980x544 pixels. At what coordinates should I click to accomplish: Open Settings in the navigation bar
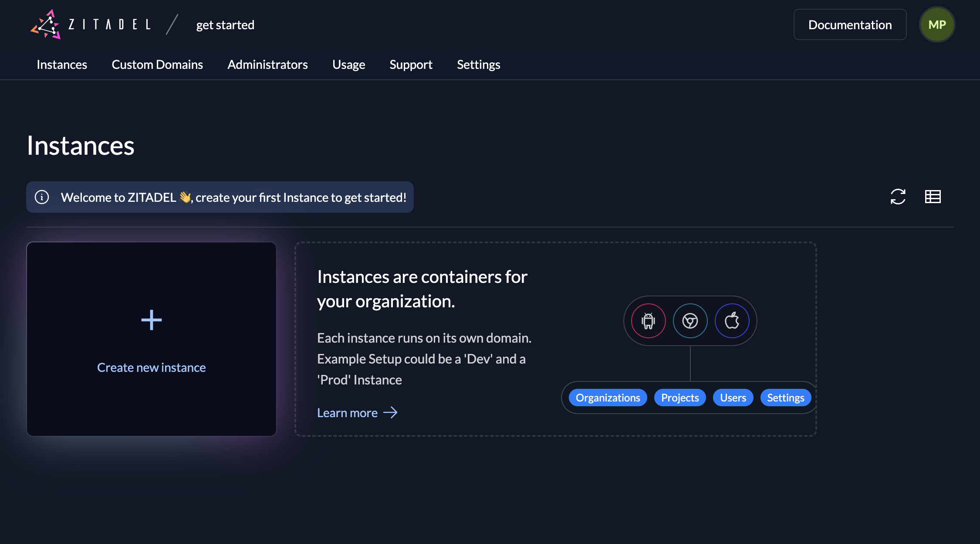tap(478, 65)
